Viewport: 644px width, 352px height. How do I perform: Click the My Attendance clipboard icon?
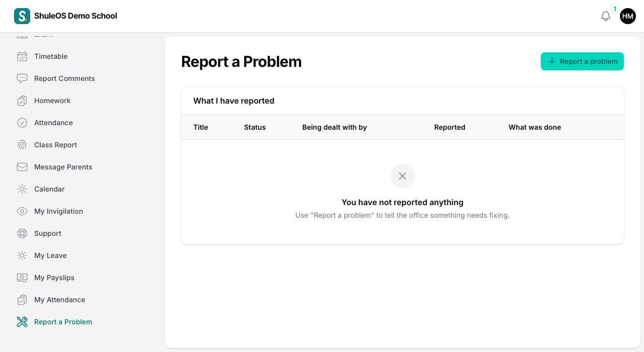coord(22,300)
